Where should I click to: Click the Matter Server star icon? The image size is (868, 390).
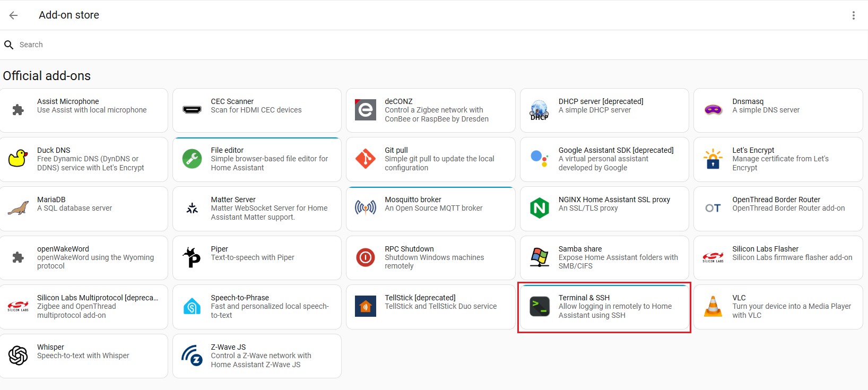click(x=192, y=208)
